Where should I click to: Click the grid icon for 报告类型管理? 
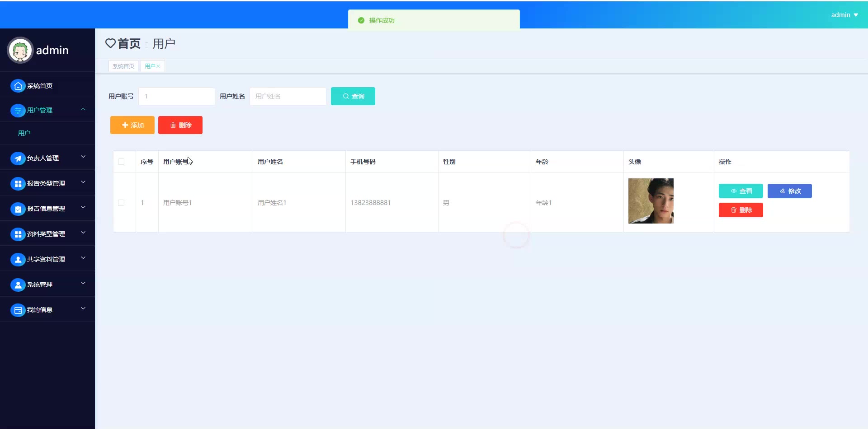coord(18,183)
